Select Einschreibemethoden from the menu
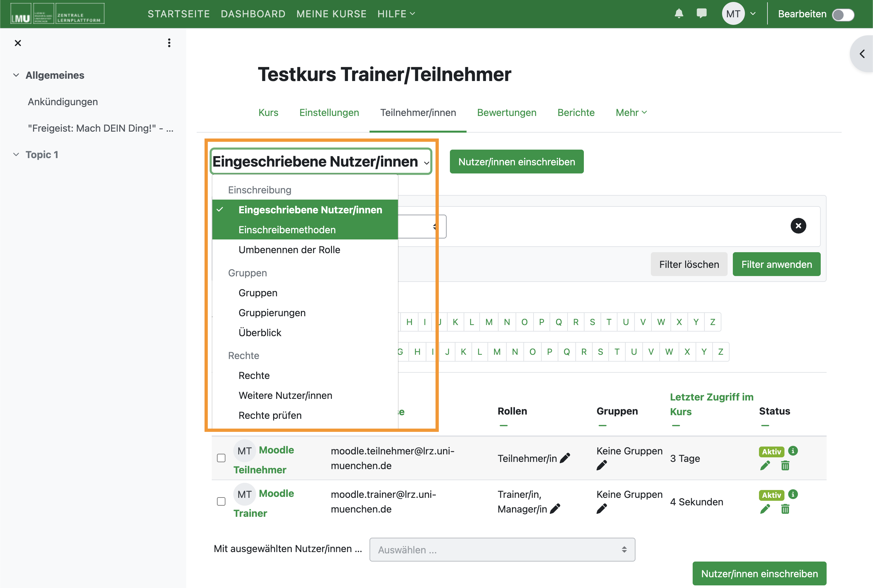The image size is (873, 588). [x=305, y=230]
